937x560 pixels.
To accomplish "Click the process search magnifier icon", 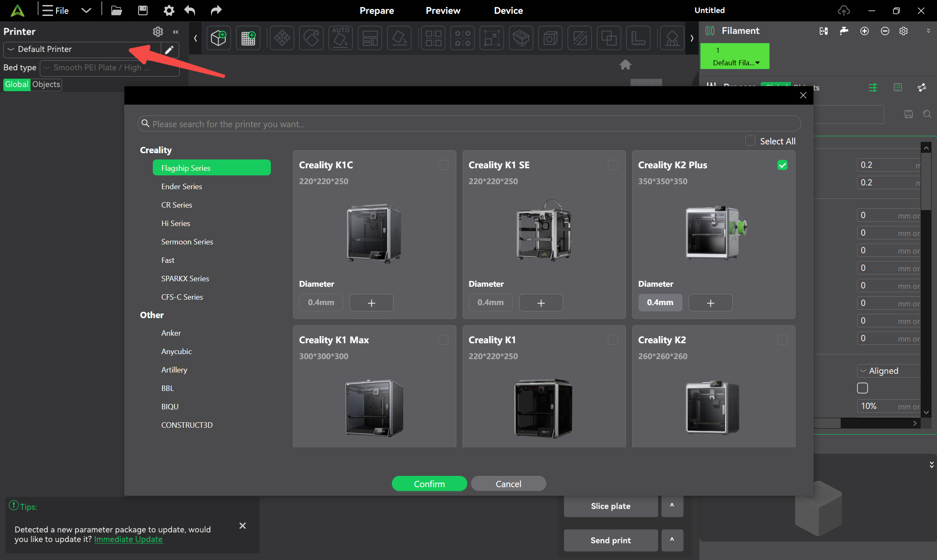I will point(927,114).
